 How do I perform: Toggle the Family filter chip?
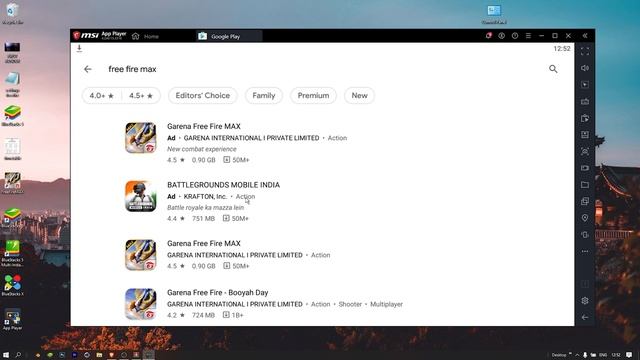tap(264, 96)
